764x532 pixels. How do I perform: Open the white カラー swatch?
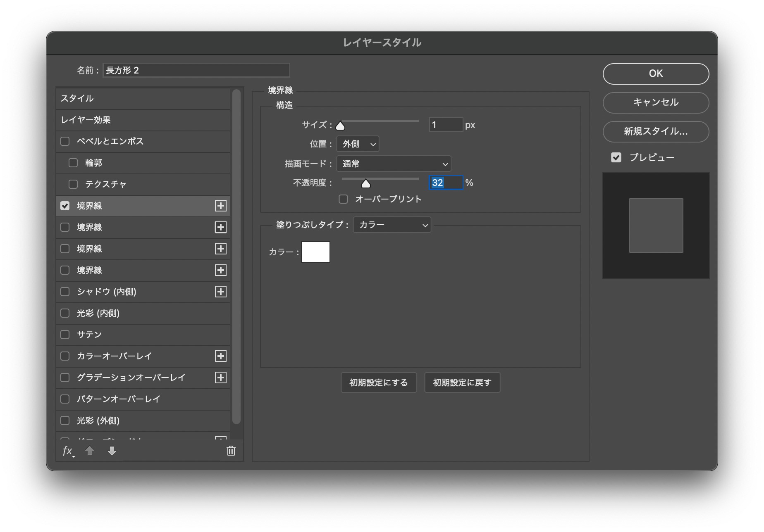click(315, 252)
